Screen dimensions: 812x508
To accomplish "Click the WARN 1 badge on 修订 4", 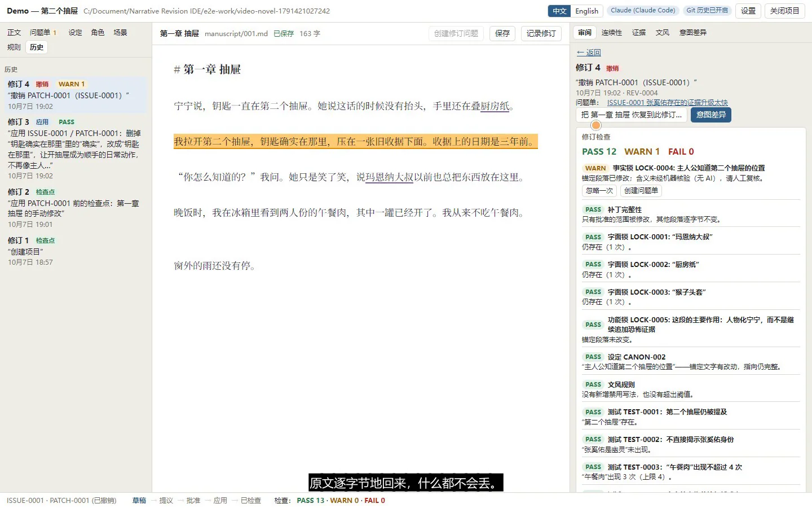I will click(x=72, y=84).
